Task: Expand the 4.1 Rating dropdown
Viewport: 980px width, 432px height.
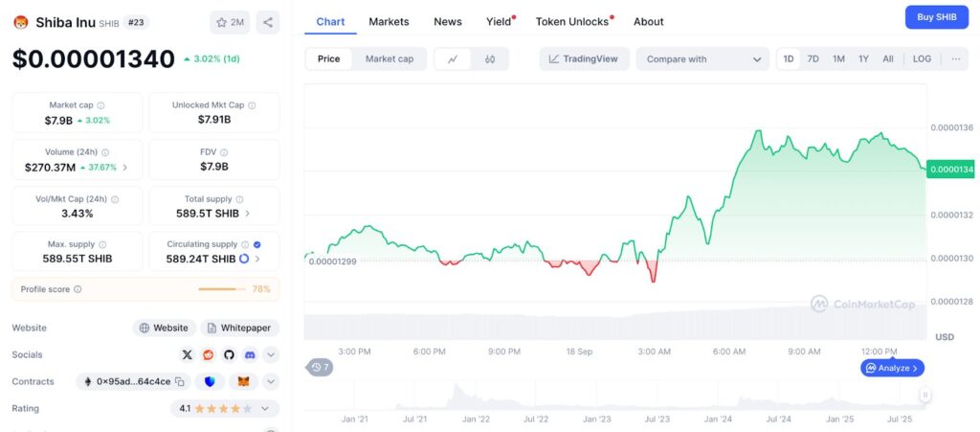Action: click(x=225, y=409)
